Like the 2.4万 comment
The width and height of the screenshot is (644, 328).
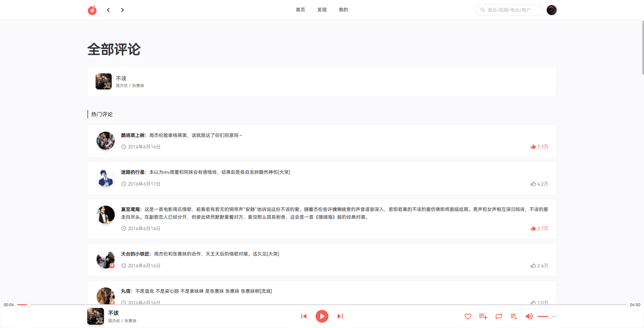click(539, 266)
